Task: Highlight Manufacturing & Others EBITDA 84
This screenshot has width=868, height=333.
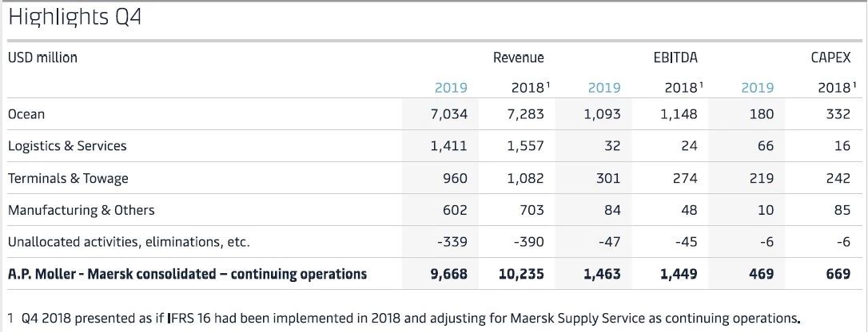Action: coord(612,210)
